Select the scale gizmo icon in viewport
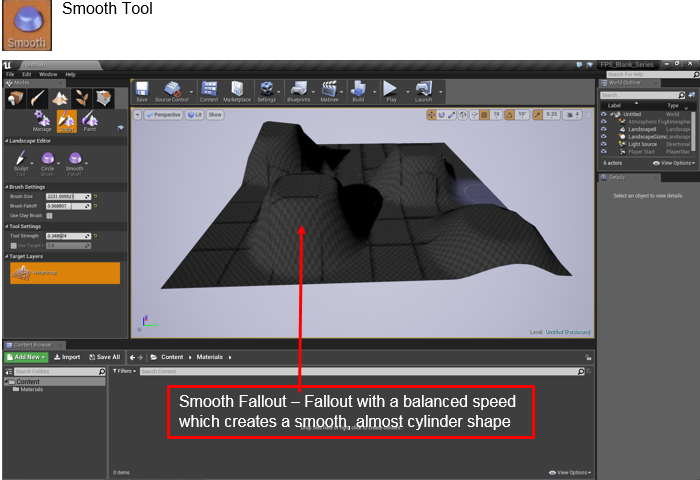Viewport: 700px width, 480px height. coord(452,115)
